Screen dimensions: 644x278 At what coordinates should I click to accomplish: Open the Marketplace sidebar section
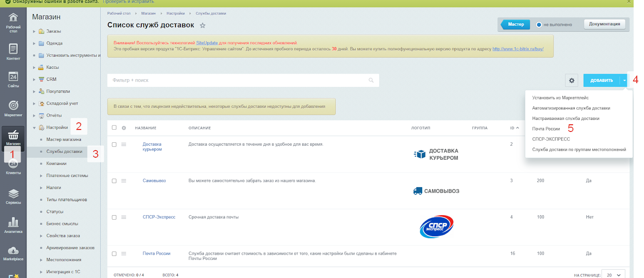click(x=13, y=253)
